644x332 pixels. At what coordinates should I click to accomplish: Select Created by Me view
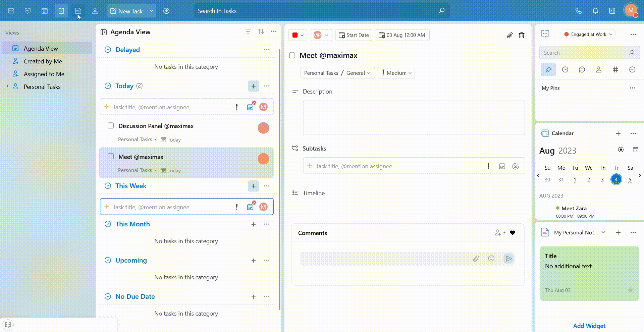(43, 61)
